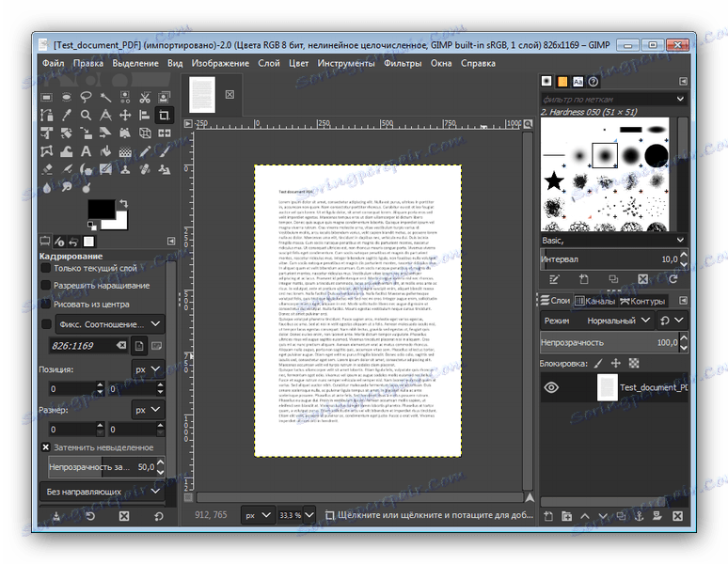
Task: Enable 'Только текущий слой' checkbox
Action: point(46,268)
